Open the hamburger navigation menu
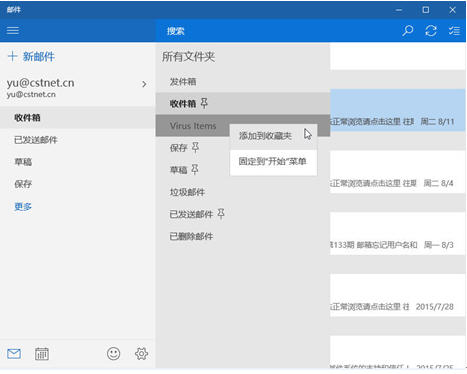The width and height of the screenshot is (467, 374). click(13, 31)
